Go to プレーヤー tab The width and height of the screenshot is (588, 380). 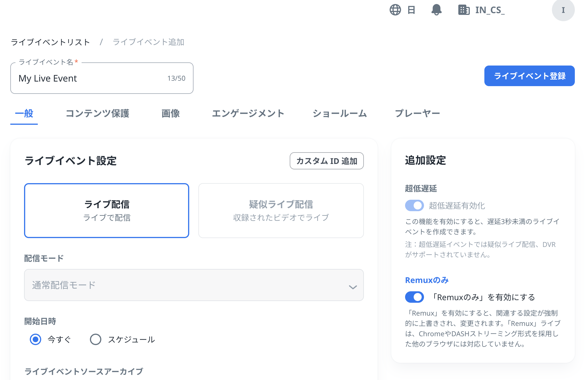[x=417, y=114]
